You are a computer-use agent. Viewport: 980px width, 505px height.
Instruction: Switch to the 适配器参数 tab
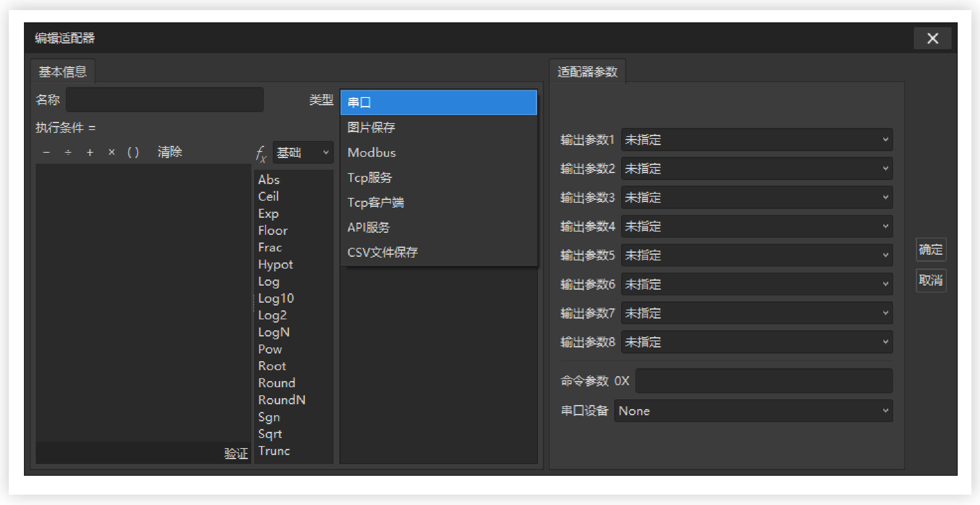click(x=587, y=72)
